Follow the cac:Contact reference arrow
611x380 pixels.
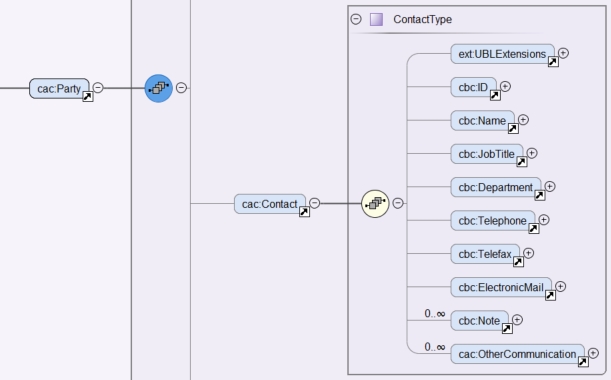pos(304,212)
